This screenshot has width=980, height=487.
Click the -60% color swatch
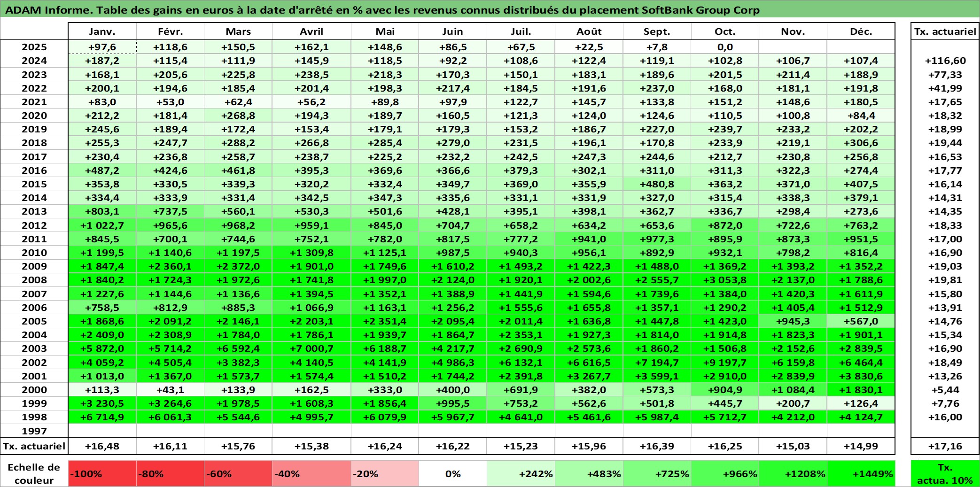click(238, 473)
